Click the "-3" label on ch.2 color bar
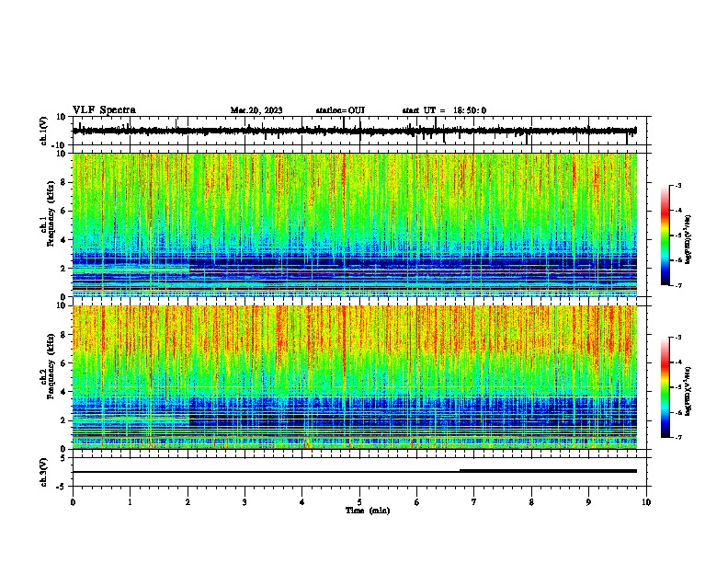This screenshot has height=563, width=728. coord(677,338)
